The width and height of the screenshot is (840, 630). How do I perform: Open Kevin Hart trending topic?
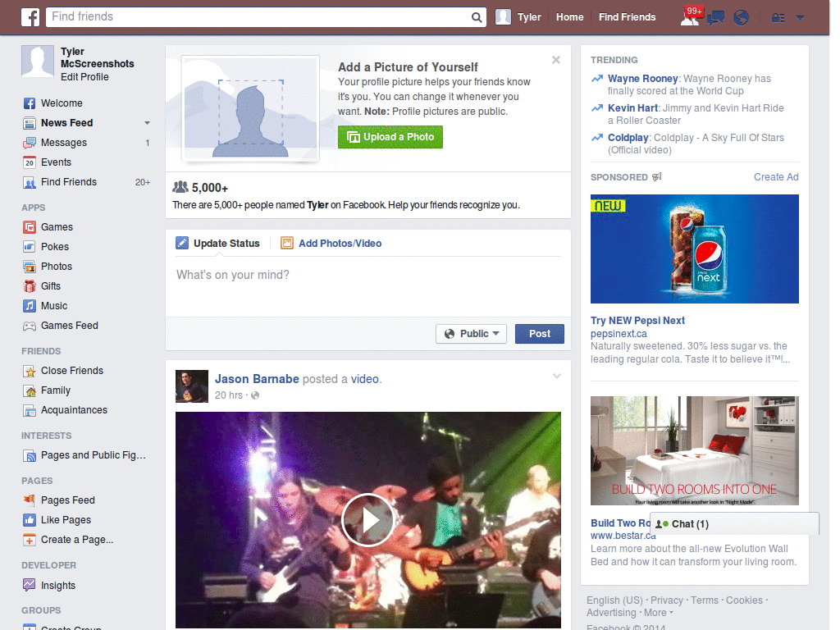click(x=632, y=108)
